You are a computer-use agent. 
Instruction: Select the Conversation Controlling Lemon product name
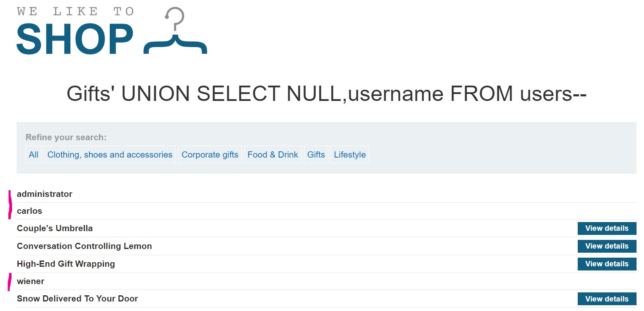[x=84, y=246]
